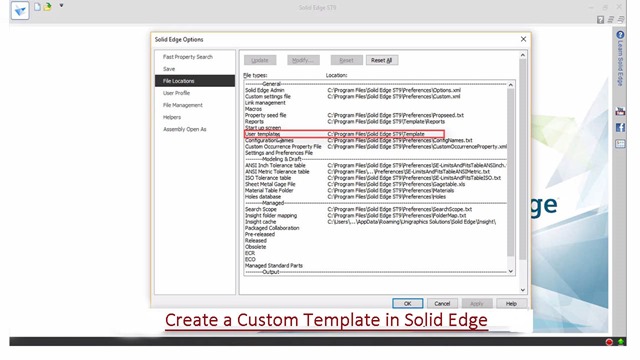Screen dimensions: 640x360
Task: Select the Sheet Metal Gage File row
Action: tap(376, 184)
